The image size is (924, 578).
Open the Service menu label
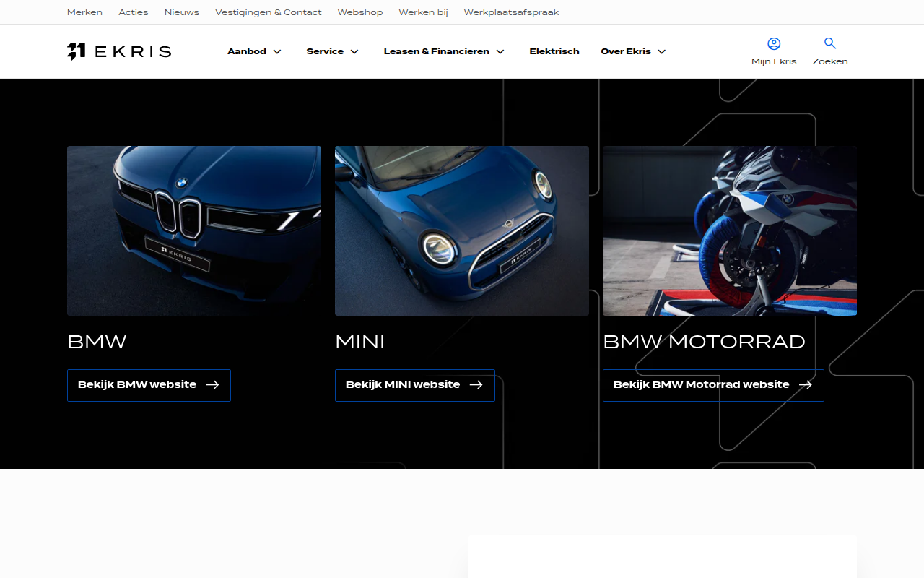click(325, 51)
